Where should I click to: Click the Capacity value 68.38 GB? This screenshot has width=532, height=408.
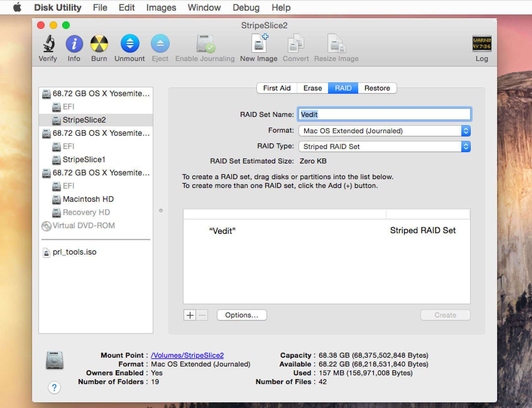coord(373,355)
